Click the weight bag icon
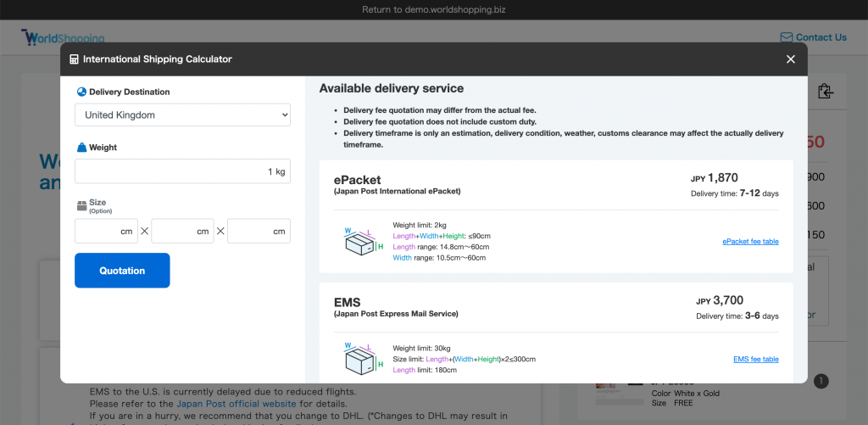868x425 pixels. point(81,148)
